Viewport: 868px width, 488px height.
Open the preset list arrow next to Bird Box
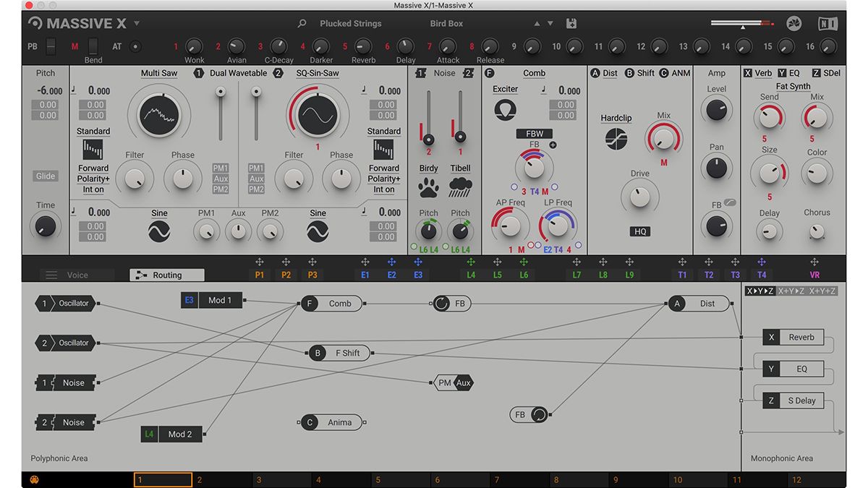pos(550,22)
